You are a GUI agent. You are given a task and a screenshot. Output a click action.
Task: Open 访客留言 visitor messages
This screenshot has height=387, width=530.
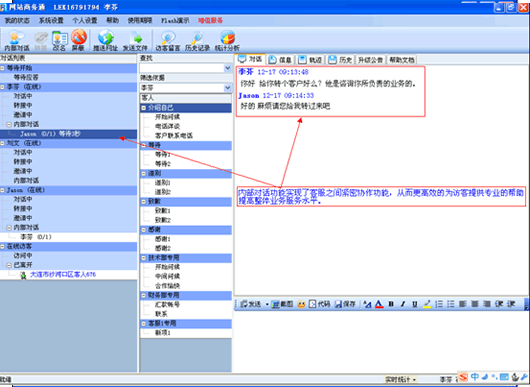[x=168, y=41]
